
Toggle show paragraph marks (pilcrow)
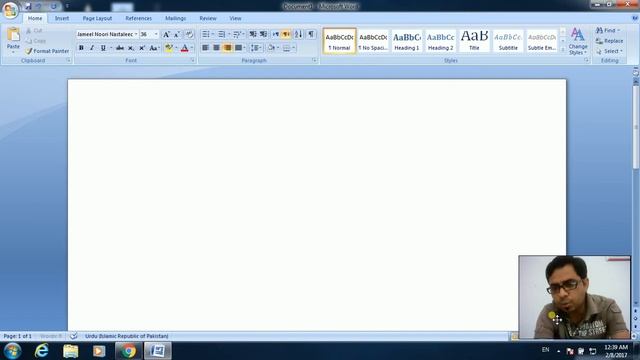311,34
